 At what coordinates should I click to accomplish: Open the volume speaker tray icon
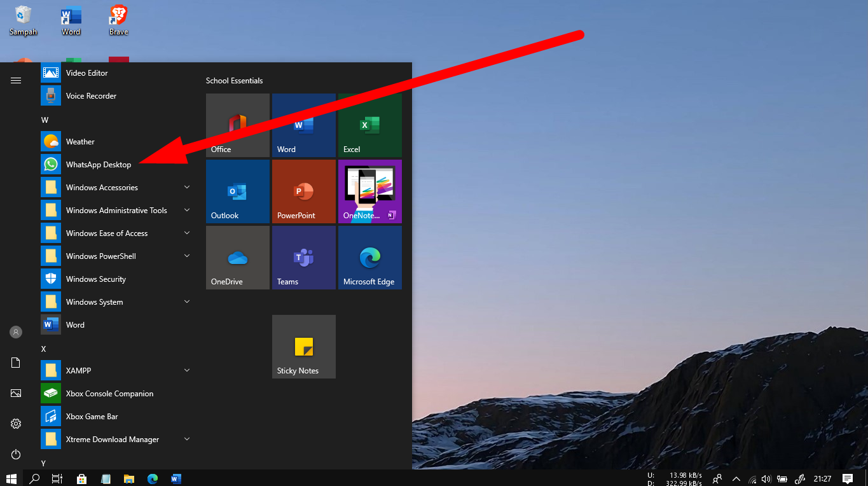click(x=766, y=479)
